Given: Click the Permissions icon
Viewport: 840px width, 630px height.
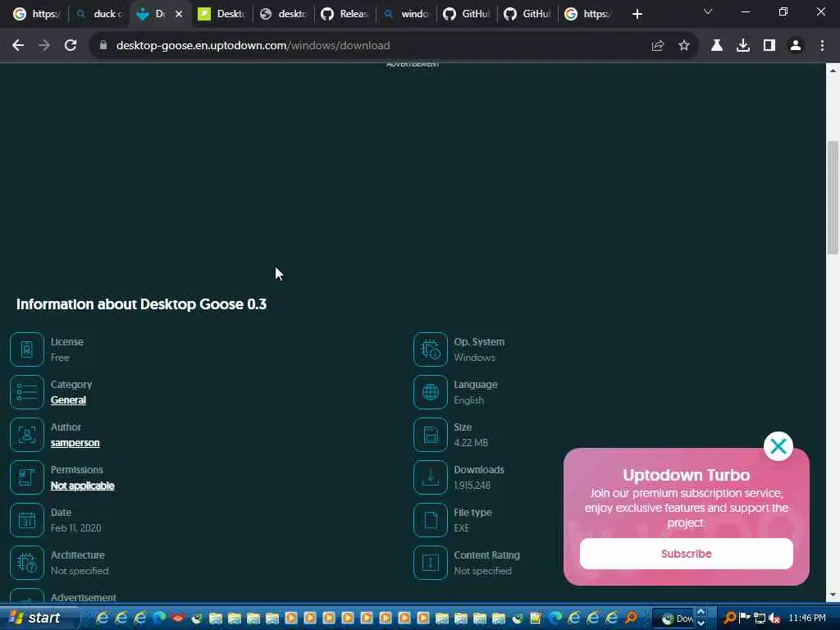Looking at the screenshot, I should point(27,477).
